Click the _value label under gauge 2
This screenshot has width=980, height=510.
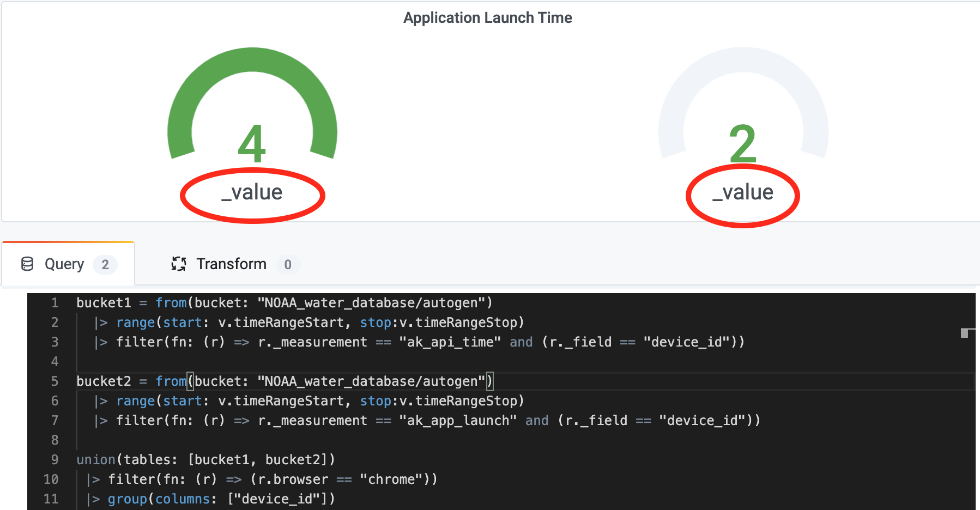(x=743, y=192)
